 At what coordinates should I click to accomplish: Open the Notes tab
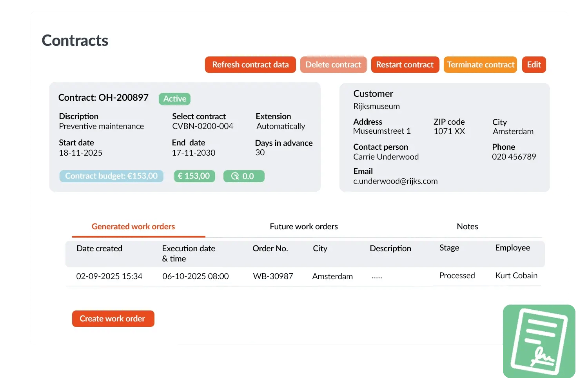467,227
